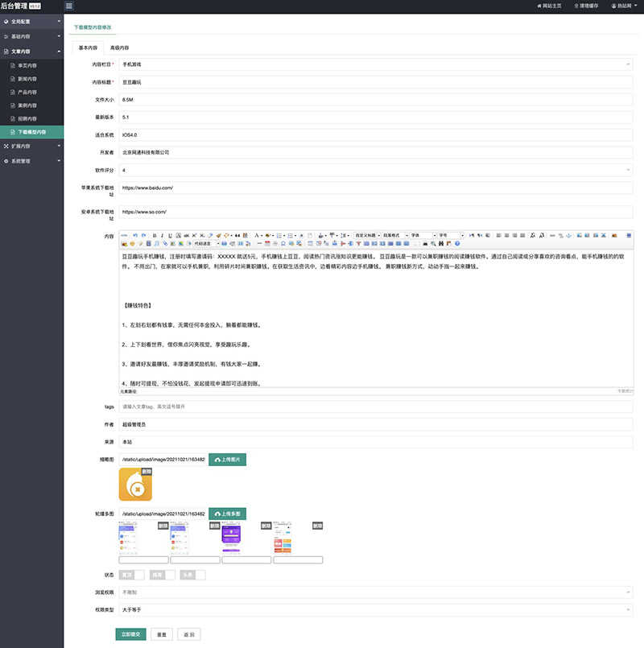Delete the orange thumbnail image
Viewport: 644px width, 648px height.
pyautogui.click(x=147, y=471)
